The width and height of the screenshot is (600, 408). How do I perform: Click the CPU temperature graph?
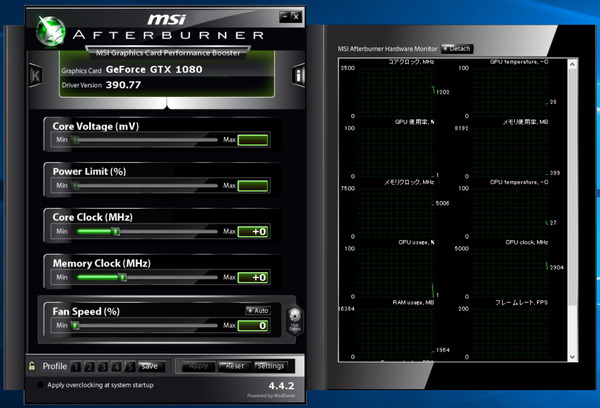pos(510,212)
